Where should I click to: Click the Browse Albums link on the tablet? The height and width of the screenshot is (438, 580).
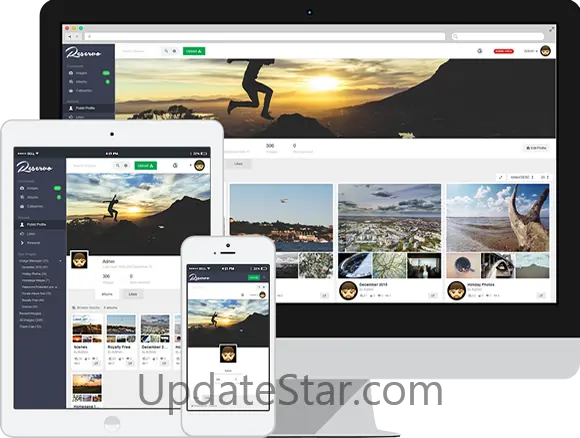pos(86,307)
